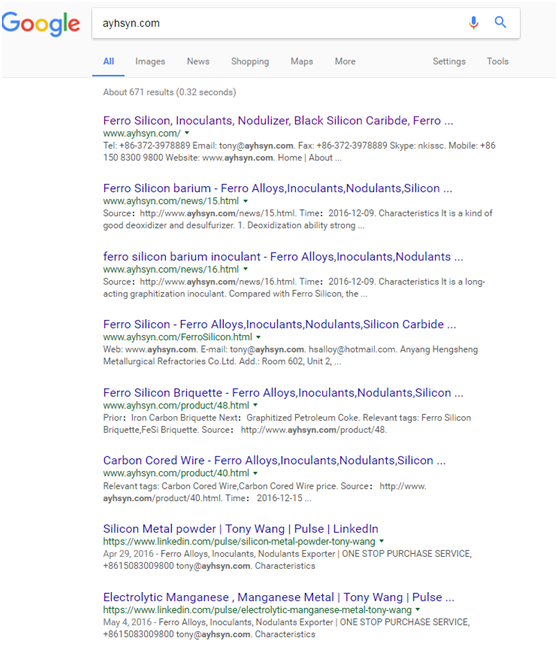The width and height of the screenshot is (558, 646).
Task: Open LinkedIn result 'Electrolytic Manganese, Manganese Metal'
Action: [279, 597]
